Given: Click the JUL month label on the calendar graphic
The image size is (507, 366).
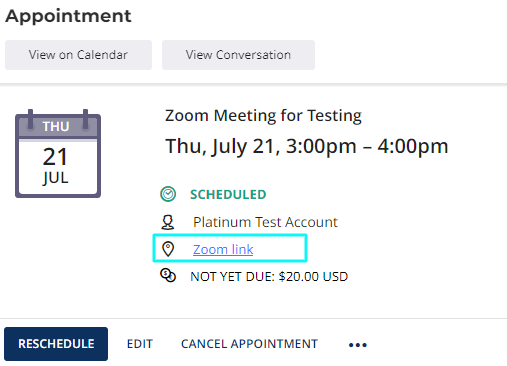Looking at the screenshot, I should (x=55, y=178).
